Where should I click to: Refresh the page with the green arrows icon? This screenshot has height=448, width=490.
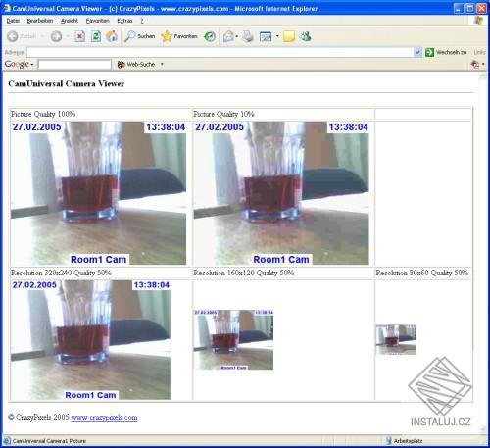tap(96, 36)
